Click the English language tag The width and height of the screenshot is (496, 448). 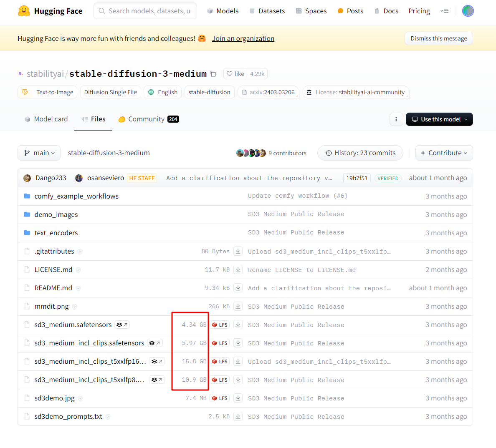click(x=162, y=92)
